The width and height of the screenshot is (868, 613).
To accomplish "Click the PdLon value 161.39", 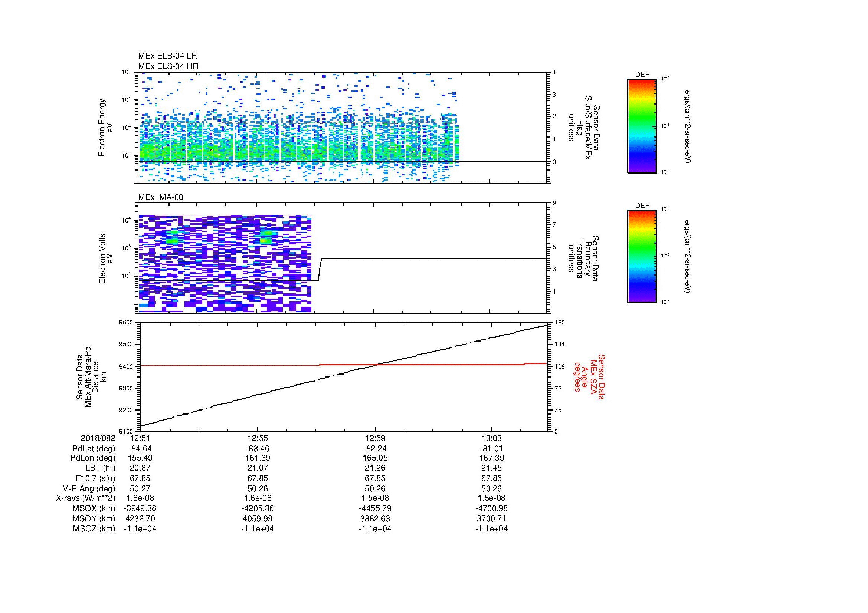I will tap(258, 458).
